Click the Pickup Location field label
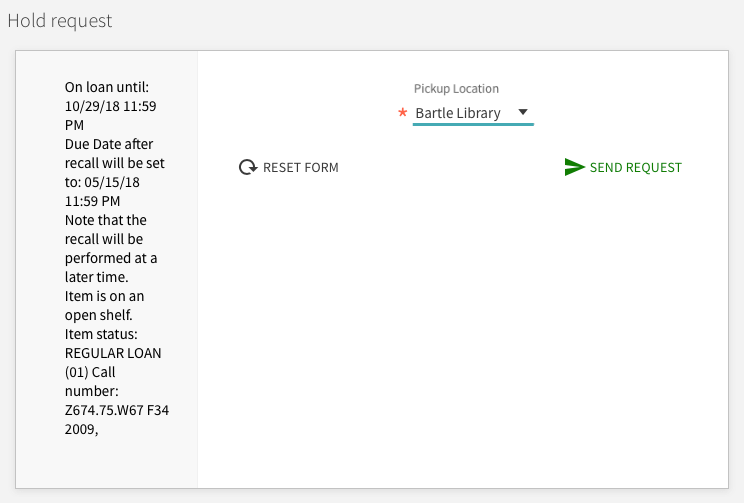The width and height of the screenshot is (744, 503). click(x=456, y=89)
